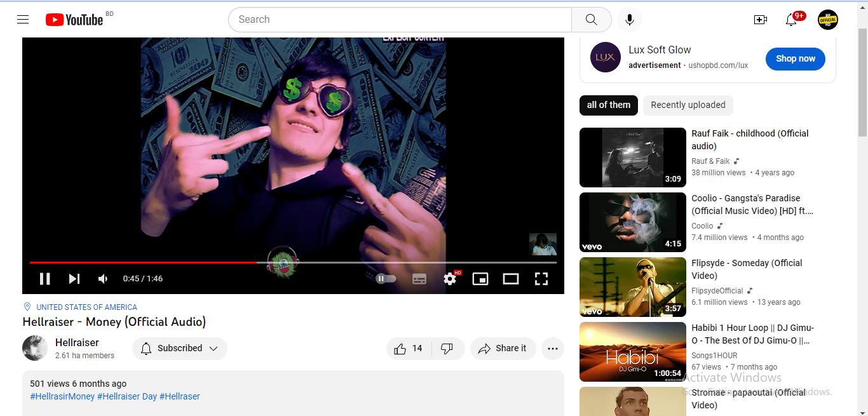The height and width of the screenshot is (416, 868).
Task: Expand the Subscribed notification dropdown
Action: click(x=180, y=349)
